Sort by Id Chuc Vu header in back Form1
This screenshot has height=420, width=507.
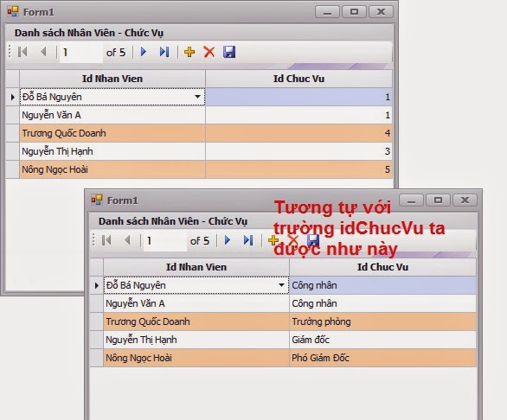point(298,79)
